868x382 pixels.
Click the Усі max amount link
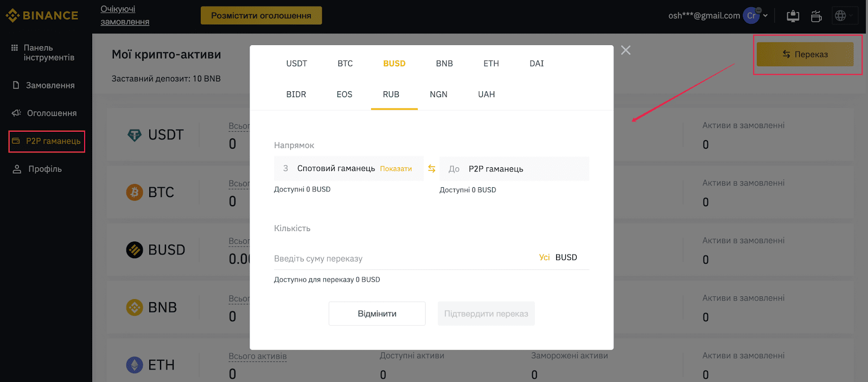point(545,257)
